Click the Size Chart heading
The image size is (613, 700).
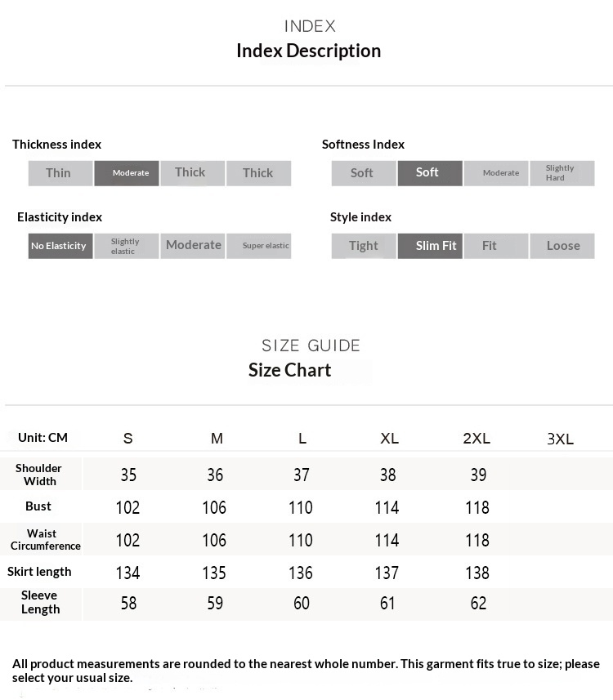tap(290, 370)
